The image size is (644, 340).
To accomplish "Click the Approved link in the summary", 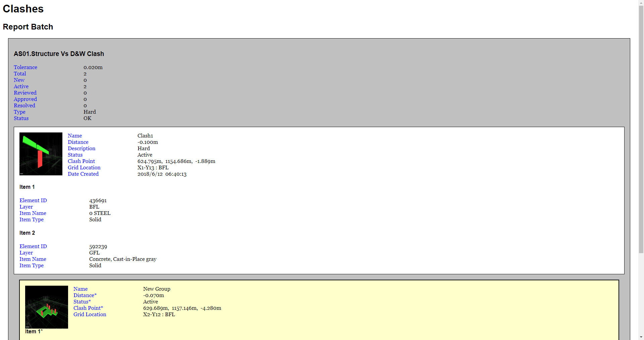I will pos(25,99).
